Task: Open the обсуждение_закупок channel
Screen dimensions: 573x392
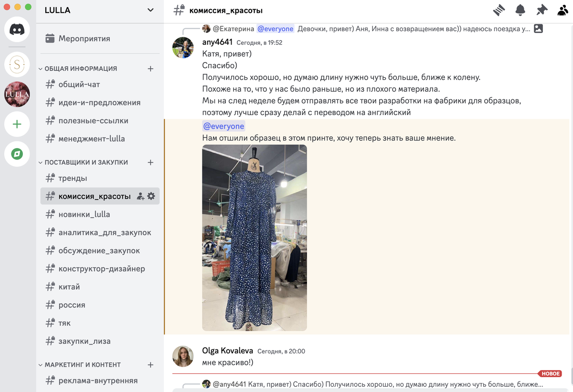Action: 100,251
